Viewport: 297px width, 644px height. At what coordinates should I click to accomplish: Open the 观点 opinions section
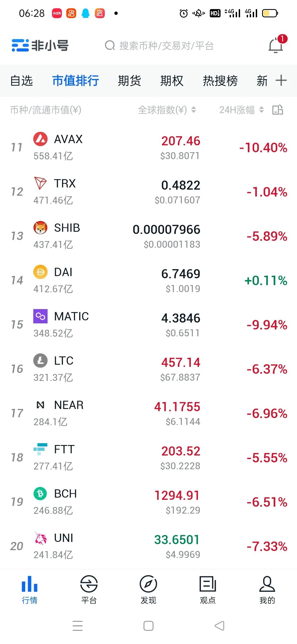tap(208, 589)
